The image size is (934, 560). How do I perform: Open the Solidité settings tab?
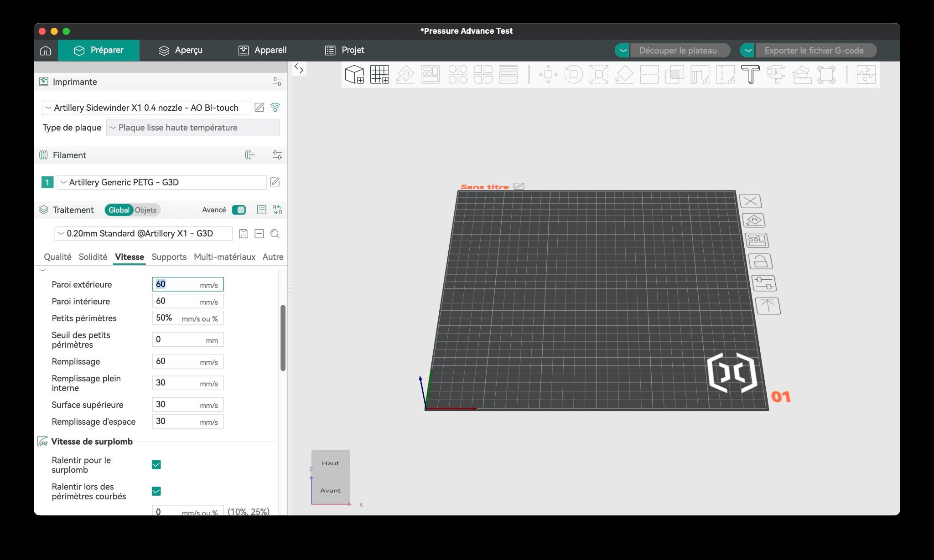click(x=93, y=257)
